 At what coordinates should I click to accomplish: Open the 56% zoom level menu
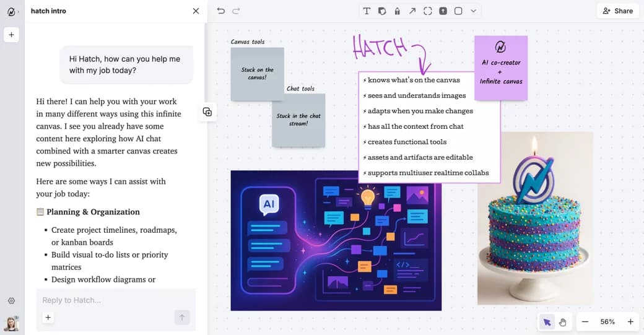607,322
